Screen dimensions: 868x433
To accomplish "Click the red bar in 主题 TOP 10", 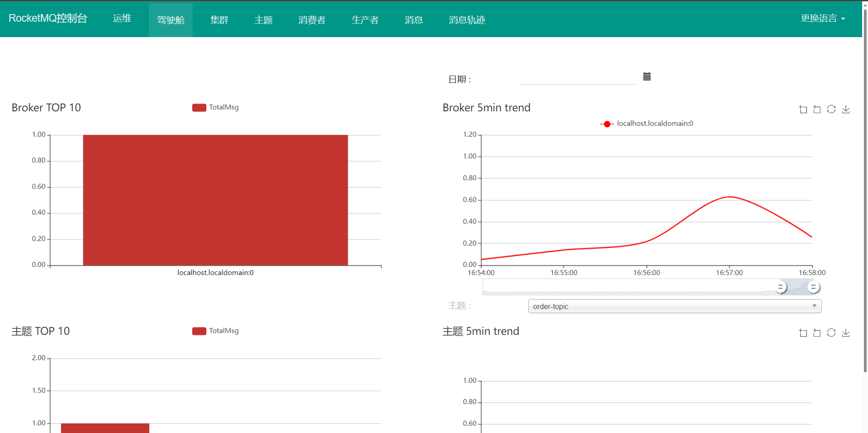I will click(x=105, y=428).
